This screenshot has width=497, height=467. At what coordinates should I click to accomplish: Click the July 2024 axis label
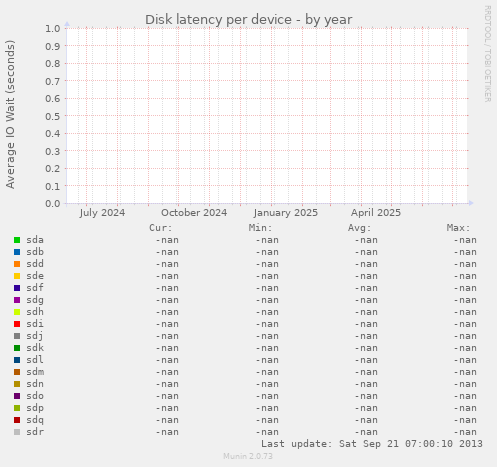pos(102,213)
